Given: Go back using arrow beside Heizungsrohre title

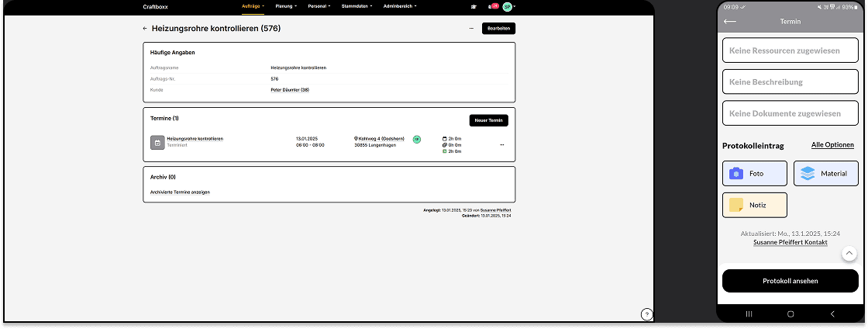Looking at the screenshot, I should click(x=145, y=28).
